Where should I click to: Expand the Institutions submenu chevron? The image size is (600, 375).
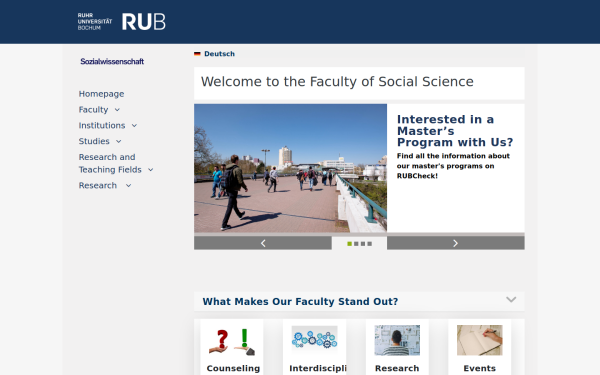coord(134,126)
